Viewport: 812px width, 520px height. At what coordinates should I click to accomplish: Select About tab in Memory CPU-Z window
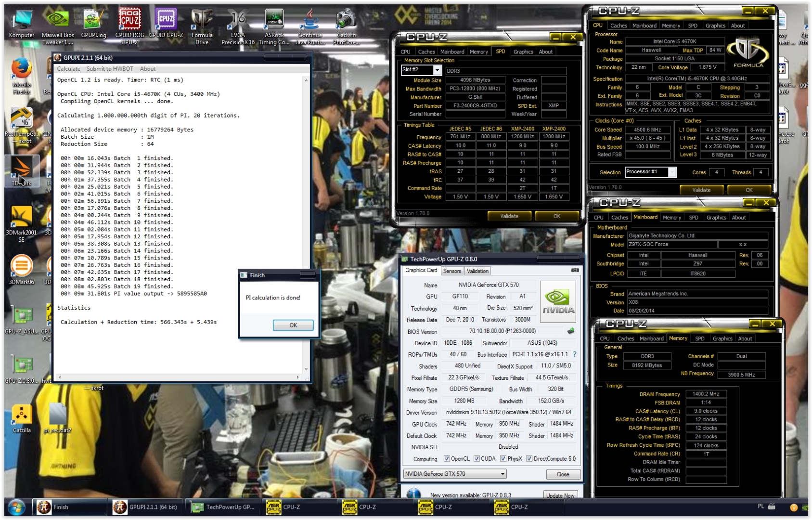[x=745, y=338]
